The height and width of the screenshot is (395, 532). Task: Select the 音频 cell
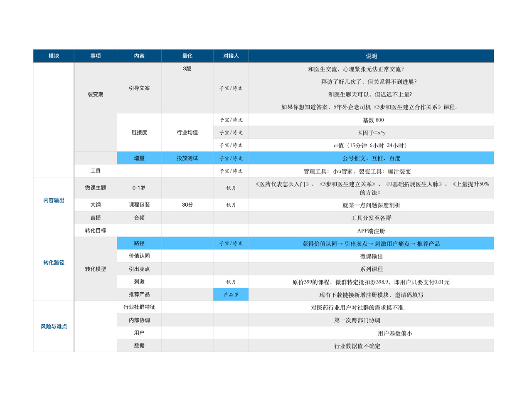tap(139, 217)
